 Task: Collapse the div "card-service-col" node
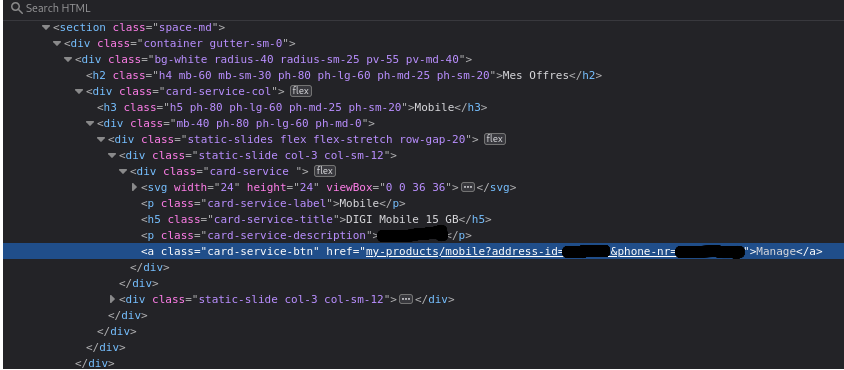(x=79, y=92)
